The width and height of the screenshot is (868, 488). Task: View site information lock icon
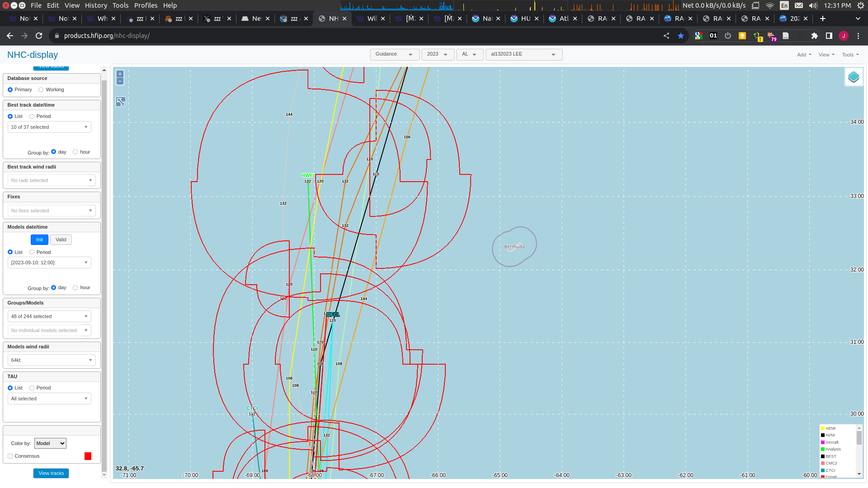coord(57,36)
